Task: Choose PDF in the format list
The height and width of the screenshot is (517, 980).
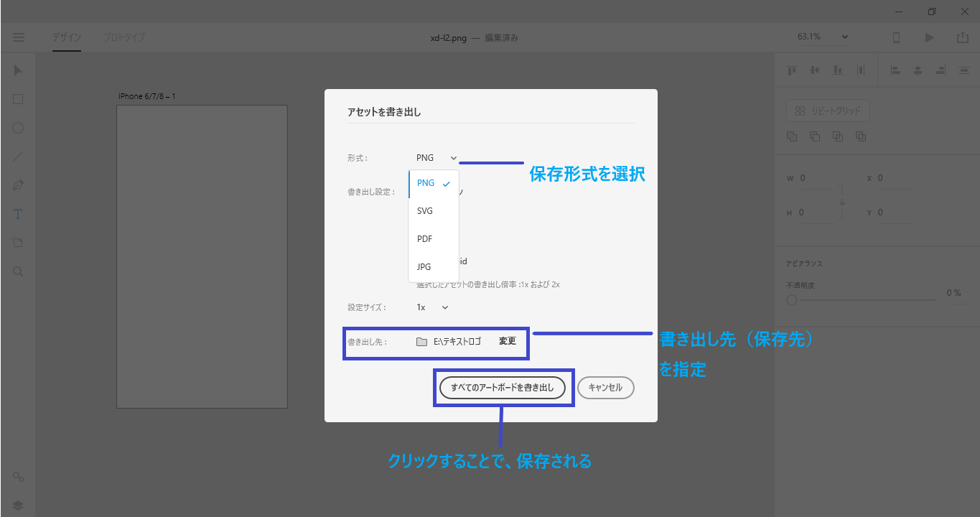Action: tap(434, 239)
